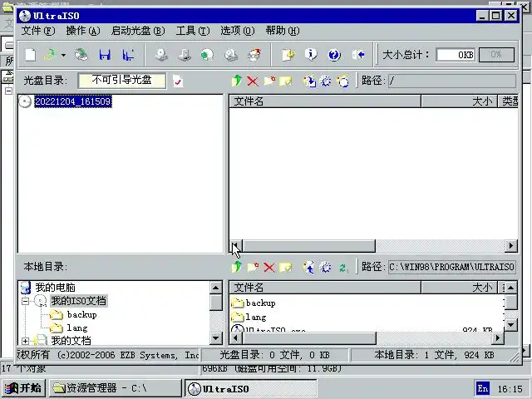The width and height of the screenshot is (532, 399).
Task: Click the Convert image format toolbar icon
Action: click(x=185, y=55)
